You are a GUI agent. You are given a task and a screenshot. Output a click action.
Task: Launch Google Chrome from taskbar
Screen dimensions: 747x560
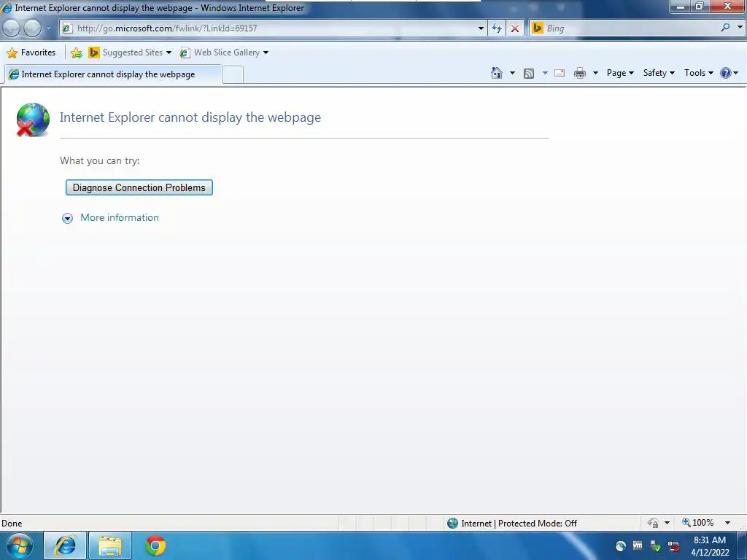[x=155, y=545]
